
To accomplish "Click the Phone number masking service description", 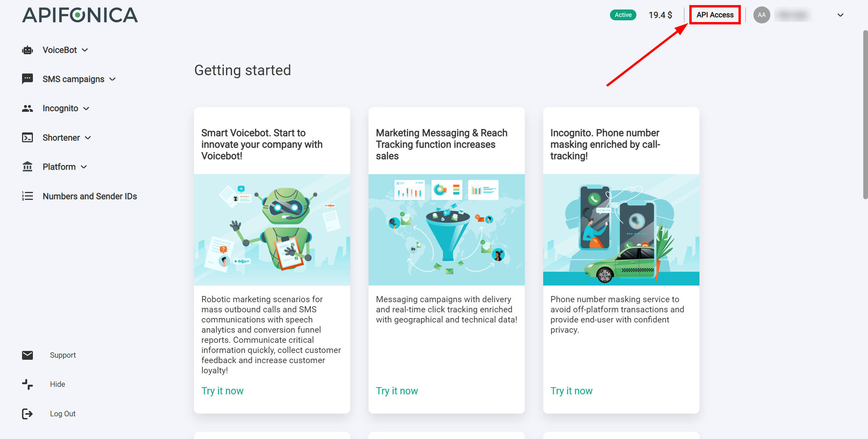I will (x=617, y=314).
